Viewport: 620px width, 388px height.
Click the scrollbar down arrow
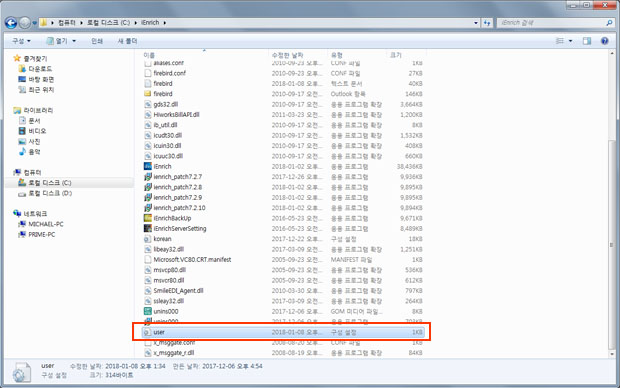[x=612, y=354]
